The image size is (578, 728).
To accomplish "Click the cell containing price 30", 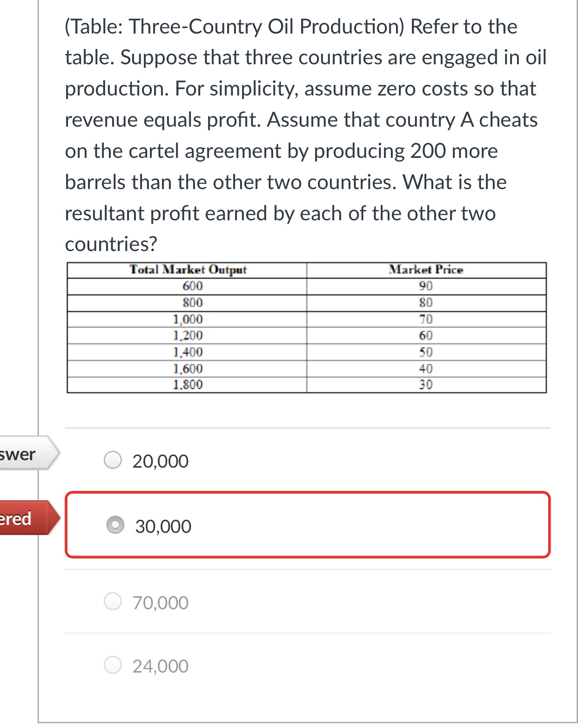I will 426,385.
